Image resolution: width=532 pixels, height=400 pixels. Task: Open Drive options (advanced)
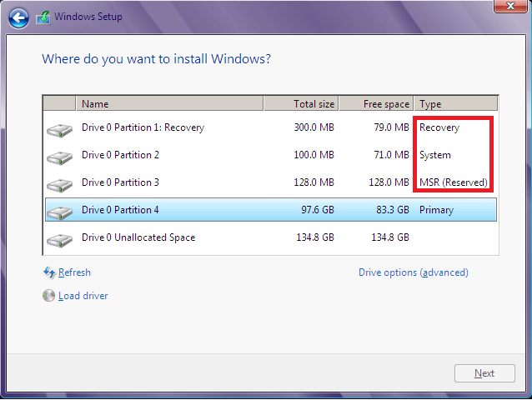pos(414,272)
